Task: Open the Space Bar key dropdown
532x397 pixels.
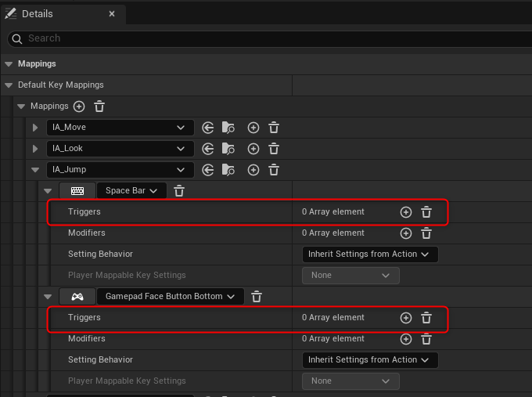Action: pyautogui.click(x=131, y=190)
